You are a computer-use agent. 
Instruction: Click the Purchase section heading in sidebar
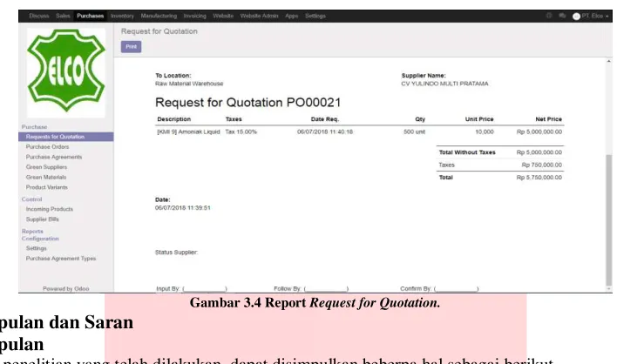(34, 127)
